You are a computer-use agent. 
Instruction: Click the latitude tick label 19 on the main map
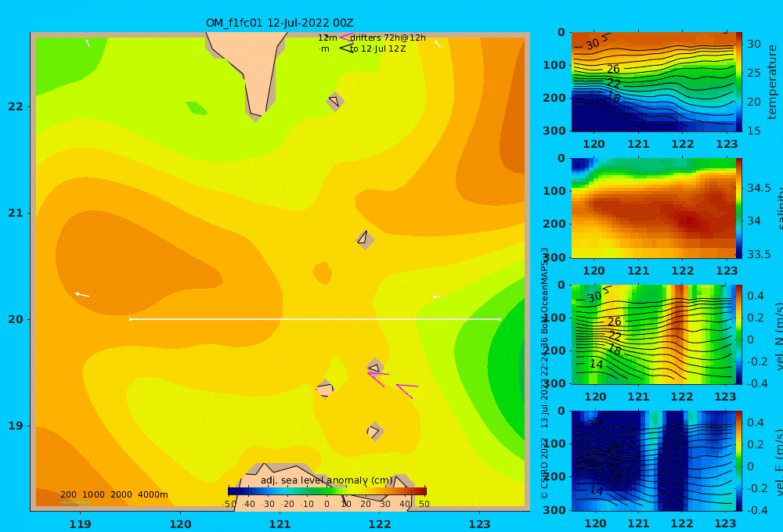click(15, 426)
